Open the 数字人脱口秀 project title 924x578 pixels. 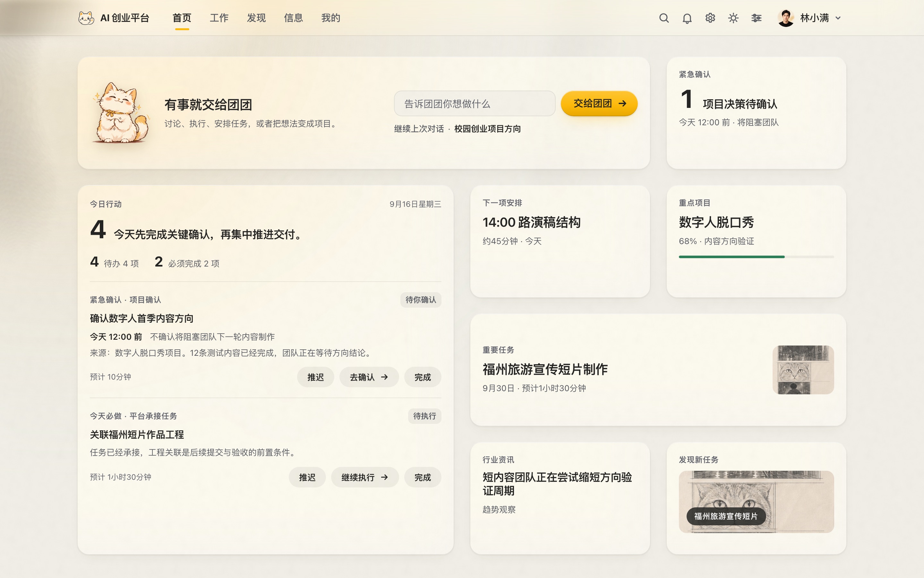[716, 223]
